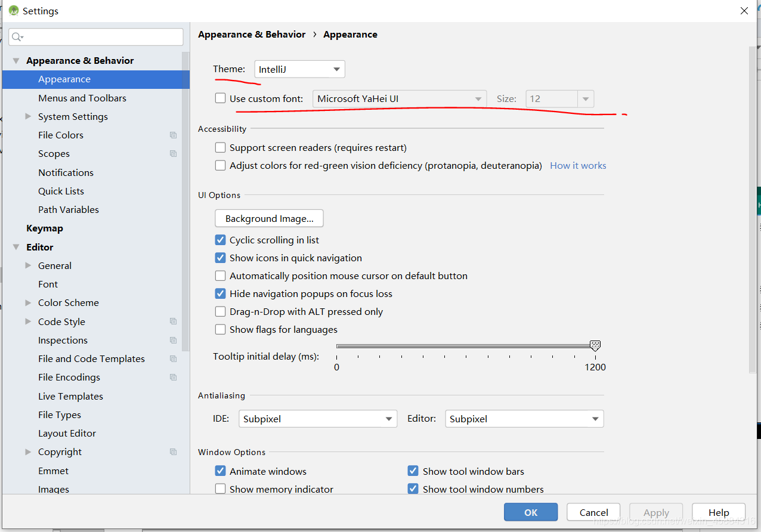Click the project-level icon beside File and Code Templates

[x=173, y=359]
